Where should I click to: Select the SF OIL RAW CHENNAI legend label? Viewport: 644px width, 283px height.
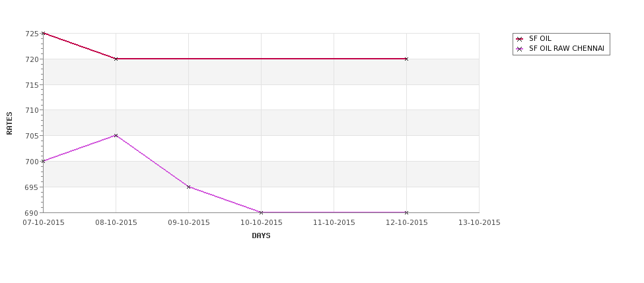point(566,48)
